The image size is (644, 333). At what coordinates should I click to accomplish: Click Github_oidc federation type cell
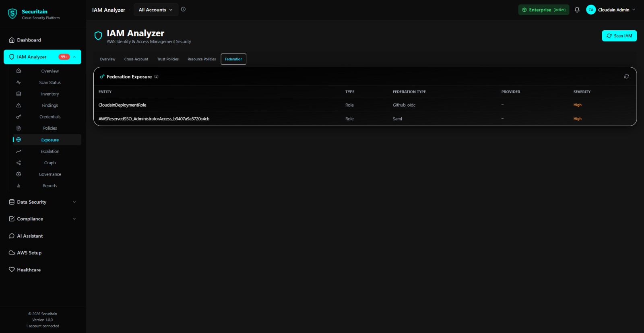[x=404, y=105]
